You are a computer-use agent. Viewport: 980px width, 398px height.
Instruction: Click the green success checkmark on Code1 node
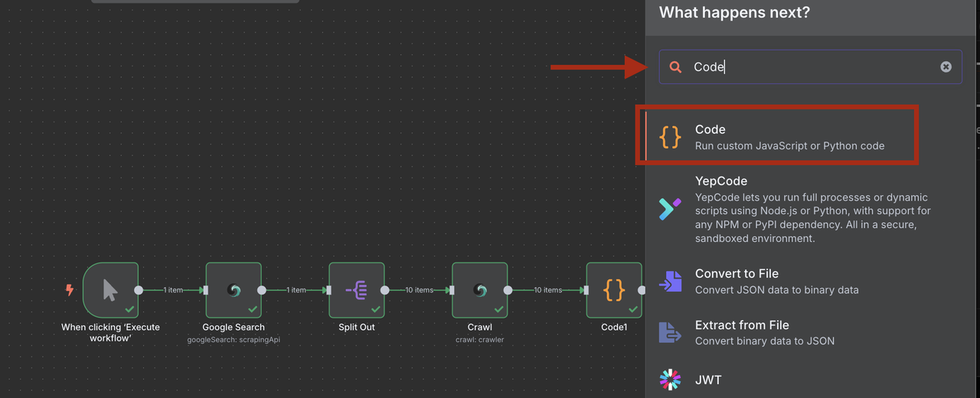[x=632, y=309]
